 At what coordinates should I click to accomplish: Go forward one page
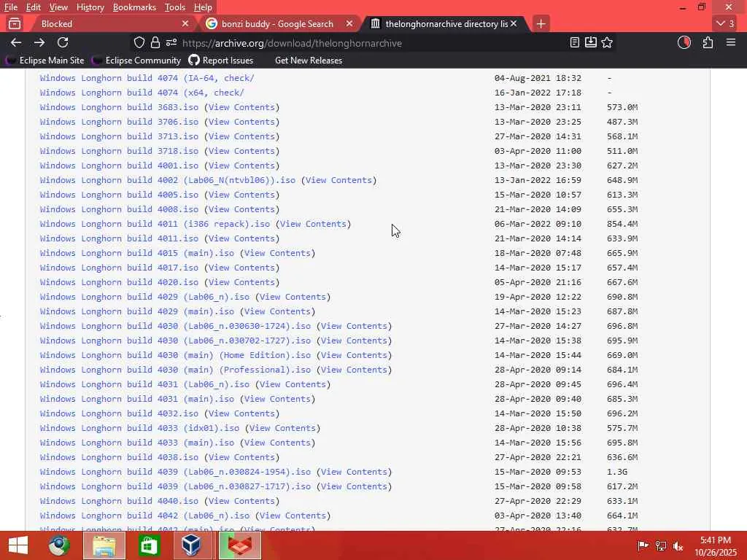(x=39, y=43)
